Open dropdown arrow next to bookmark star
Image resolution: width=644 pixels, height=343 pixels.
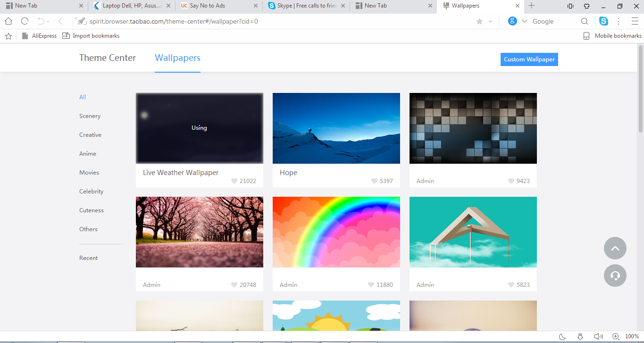click(x=490, y=22)
